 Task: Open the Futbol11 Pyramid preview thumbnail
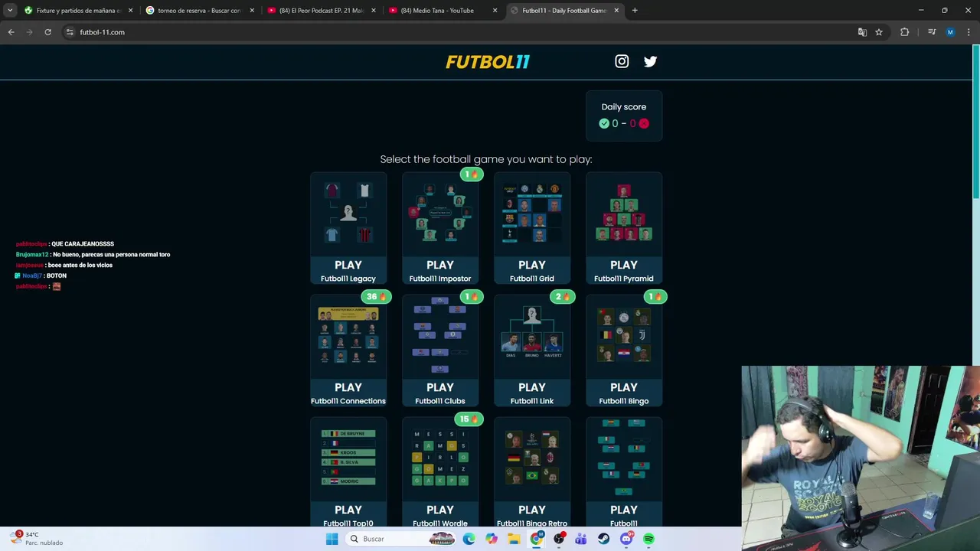tap(624, 213)
